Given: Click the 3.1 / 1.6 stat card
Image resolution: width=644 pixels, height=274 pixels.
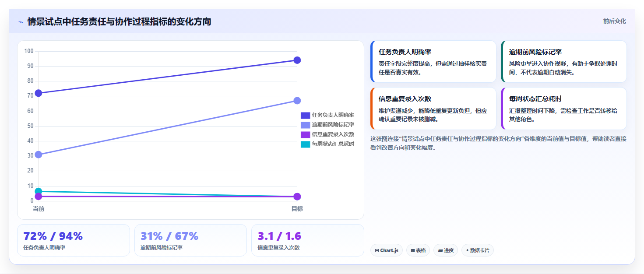Looking at the screenshot, I should coord(308,240).
